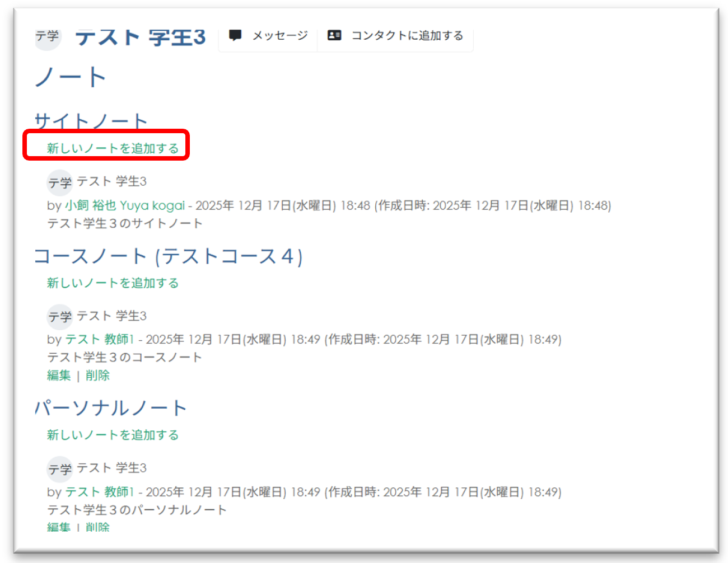The image size is (728, 563).
Task: Click the contact card icon
Action: click(x=334, y=36)
